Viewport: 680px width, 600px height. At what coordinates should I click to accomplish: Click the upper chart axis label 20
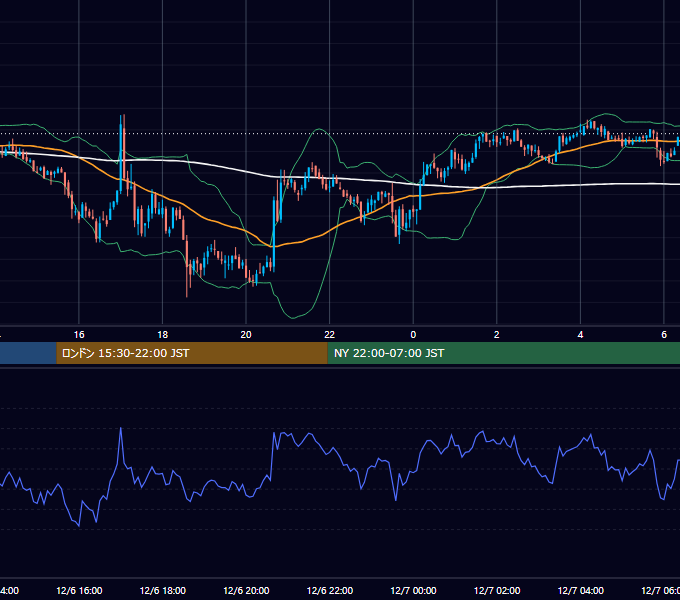246,335
